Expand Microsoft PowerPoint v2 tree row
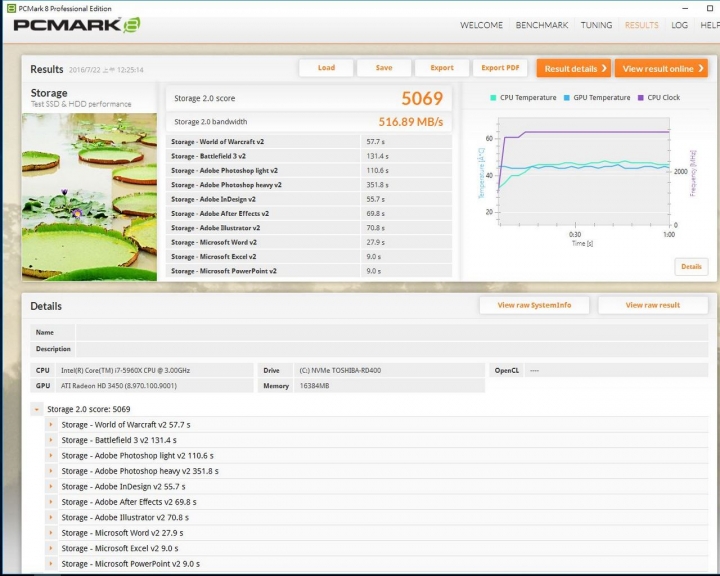Image resolution: width=720 pixels, height=576 pixels. 51,564
